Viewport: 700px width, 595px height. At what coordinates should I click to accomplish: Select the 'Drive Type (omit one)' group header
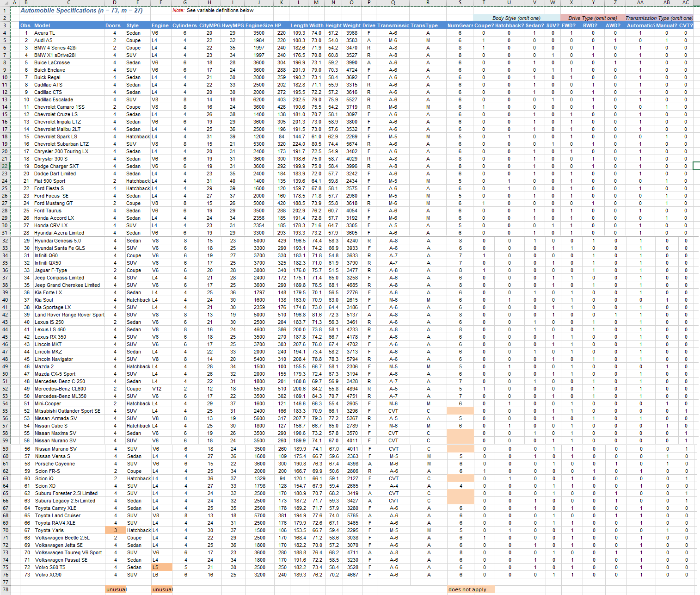593,18
